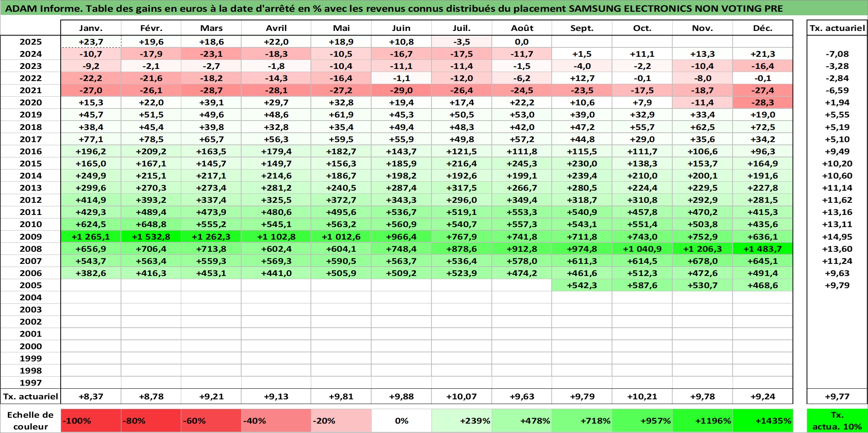Click the +245,3 cell in 2015

(x=522, y=163)
